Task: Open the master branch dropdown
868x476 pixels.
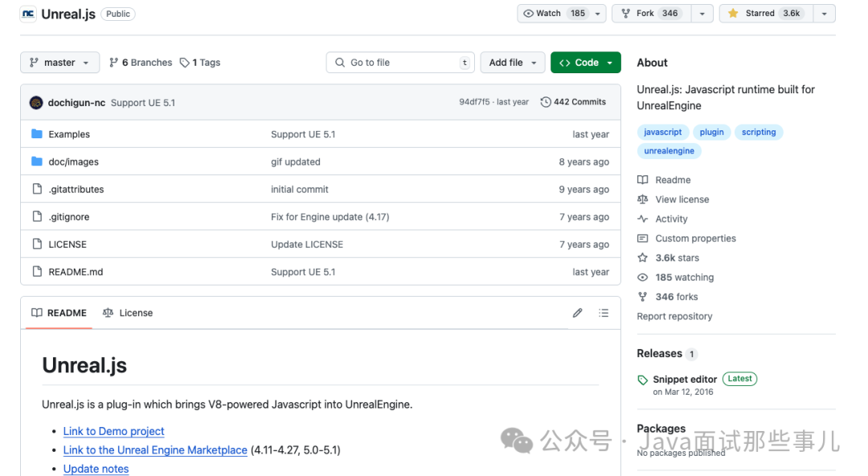Action: pyautogui.click(x=59, y=63)
